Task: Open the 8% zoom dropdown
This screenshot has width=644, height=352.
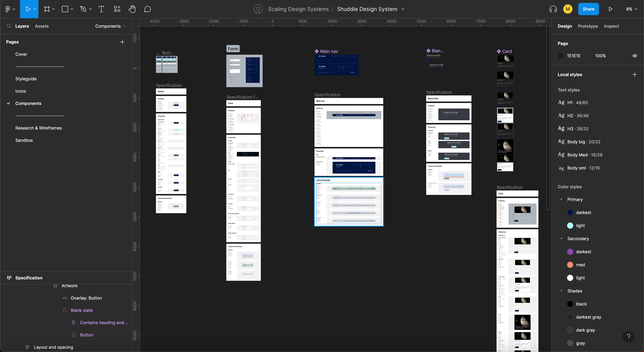Action: (x=631, y=9)
